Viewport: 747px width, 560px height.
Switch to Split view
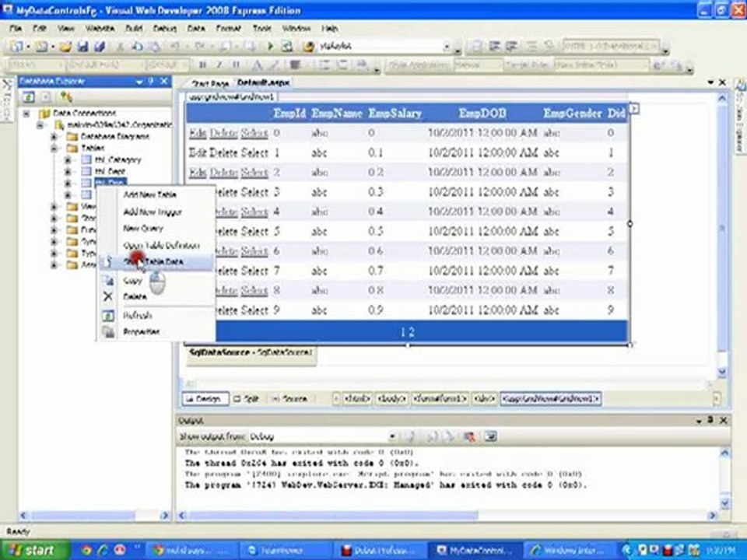(247, 398)
